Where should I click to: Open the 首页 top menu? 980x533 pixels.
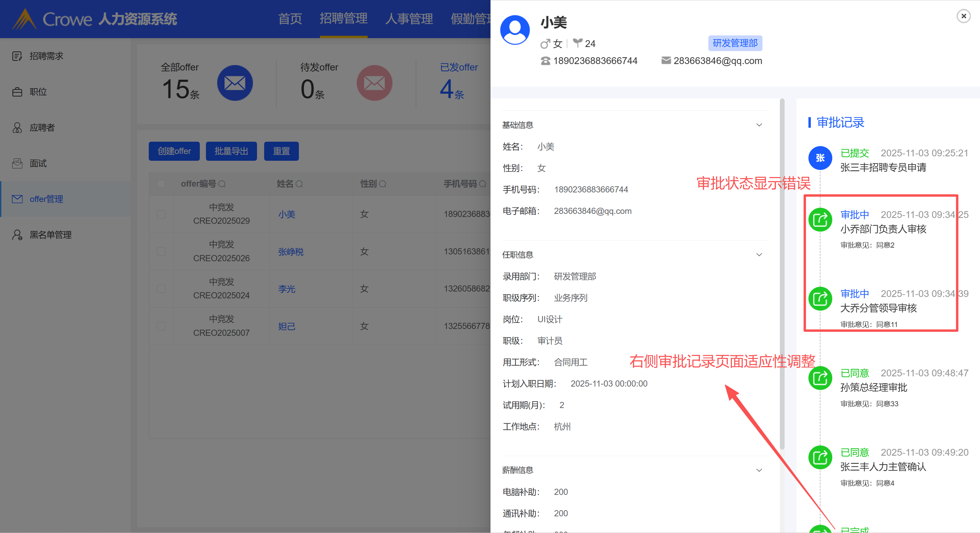290,18
